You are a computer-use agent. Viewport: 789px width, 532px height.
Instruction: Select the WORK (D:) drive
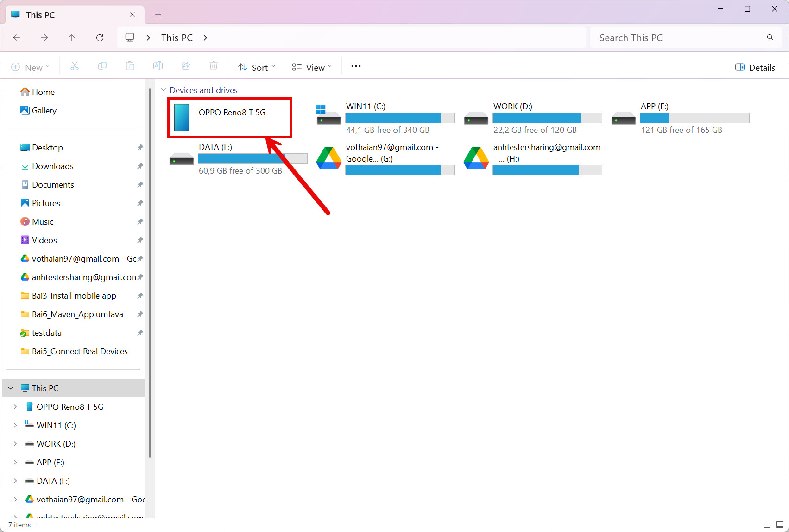click(533, 118)
